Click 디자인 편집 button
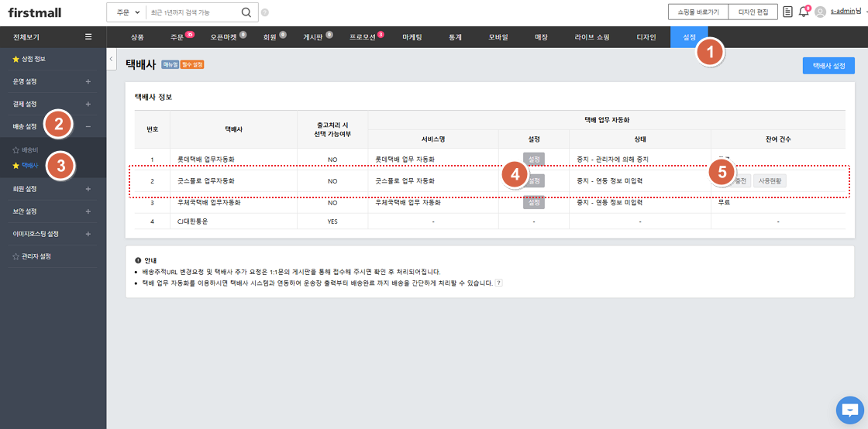 coord(753,12)
